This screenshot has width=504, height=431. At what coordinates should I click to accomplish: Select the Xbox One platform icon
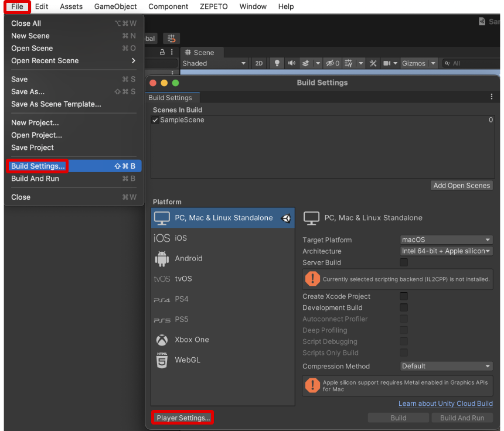(x=162, y=340)
